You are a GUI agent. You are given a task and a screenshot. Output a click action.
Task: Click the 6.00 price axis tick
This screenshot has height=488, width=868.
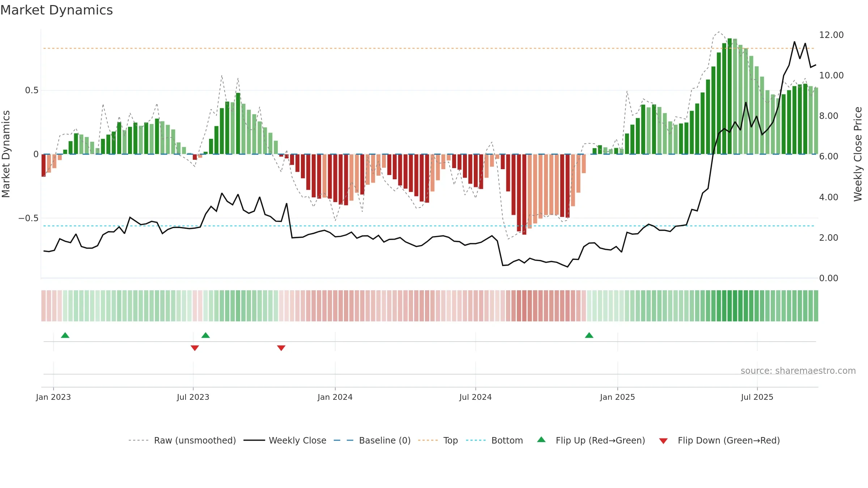pos(829,157)
